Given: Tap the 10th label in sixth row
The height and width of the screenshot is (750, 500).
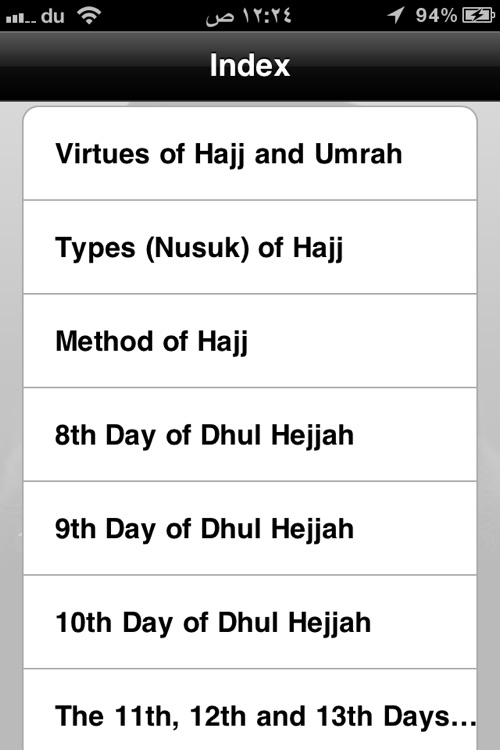Looking at the screenshot, I should pyautogui.click(x=83, y=623).
